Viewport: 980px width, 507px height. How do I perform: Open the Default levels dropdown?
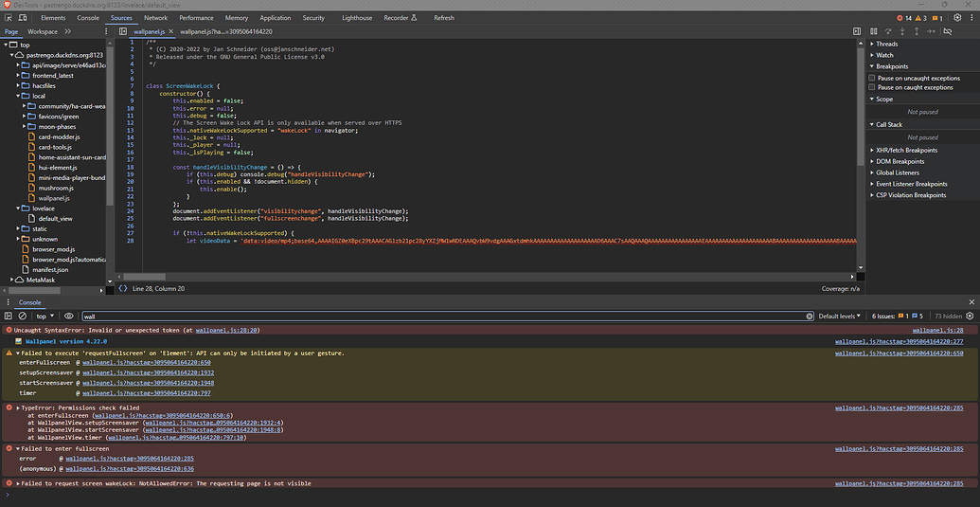(840, 316)
